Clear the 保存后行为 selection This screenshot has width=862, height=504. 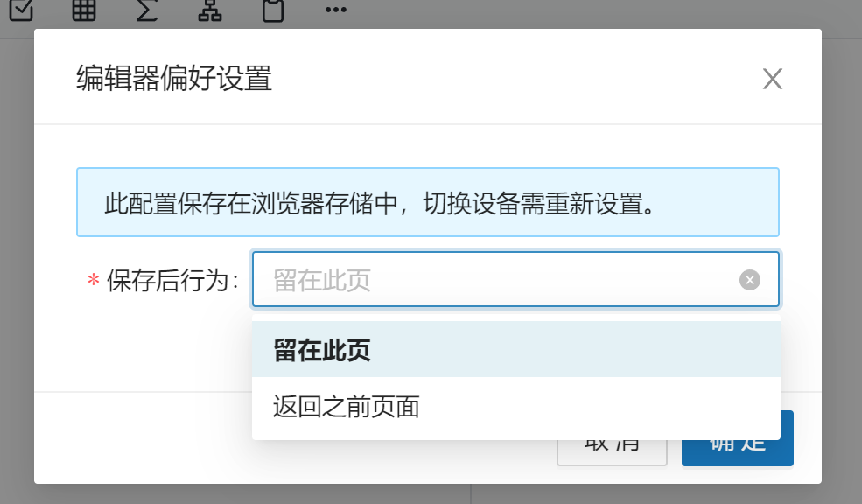point(750,280)
